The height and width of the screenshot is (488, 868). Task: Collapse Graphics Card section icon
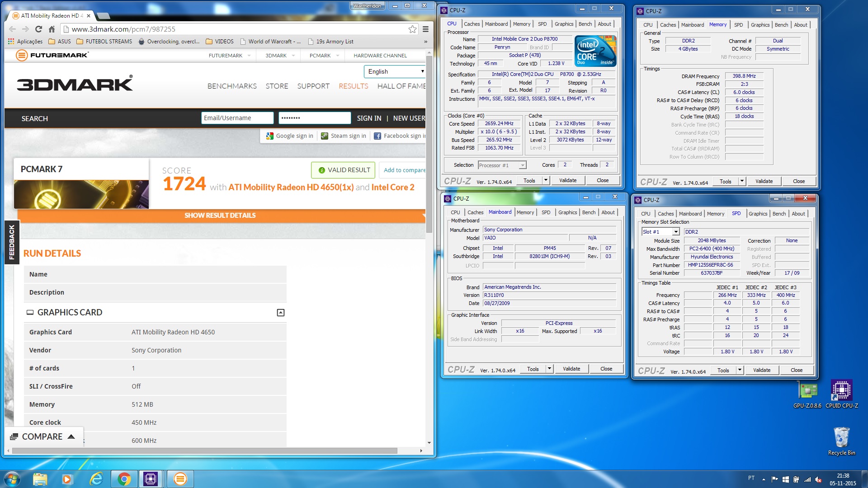[x=280, y=313]
